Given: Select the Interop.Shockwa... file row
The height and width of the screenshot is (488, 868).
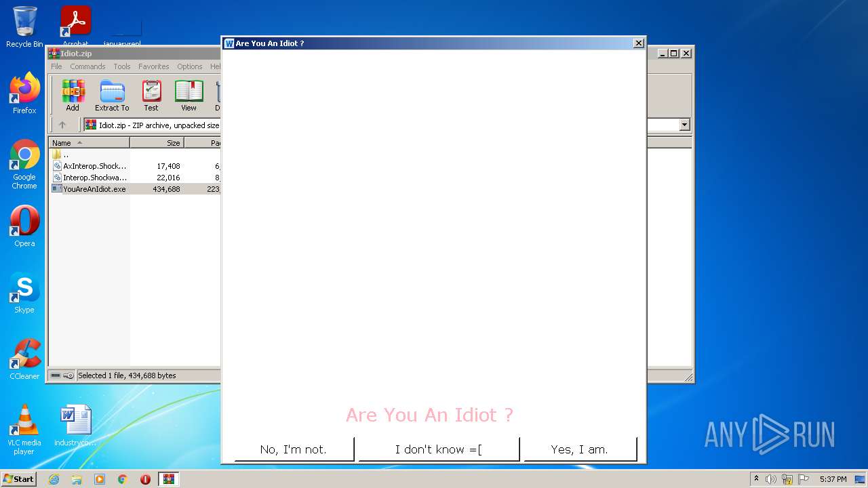Looking at the screenshot, I should (x=134, y=178).
